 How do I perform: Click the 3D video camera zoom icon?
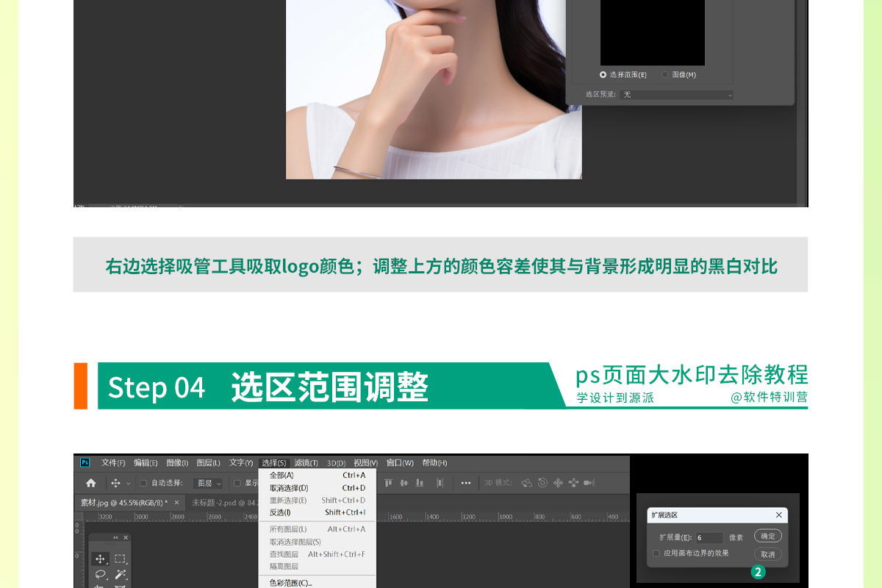tap(589, 483)
